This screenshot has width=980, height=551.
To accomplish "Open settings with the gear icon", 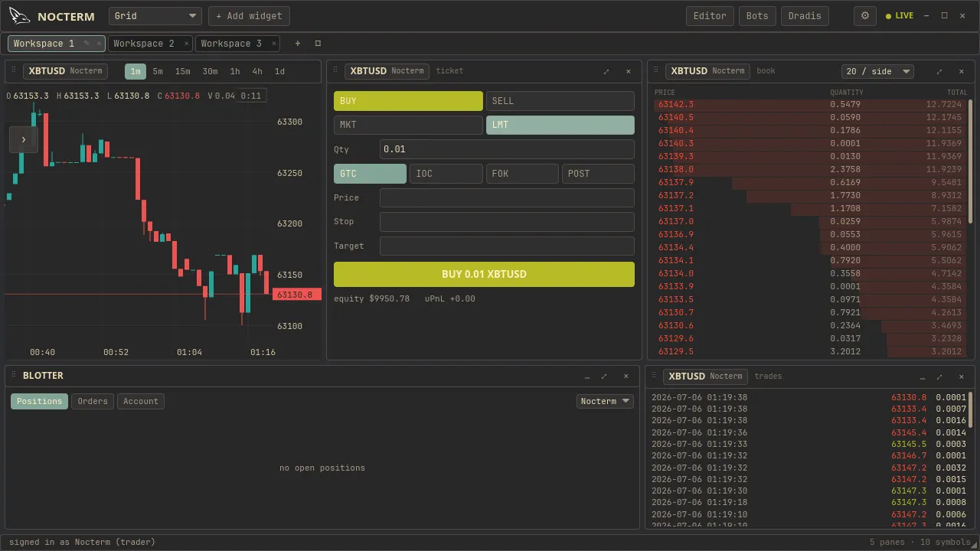I will click(865, 16).
